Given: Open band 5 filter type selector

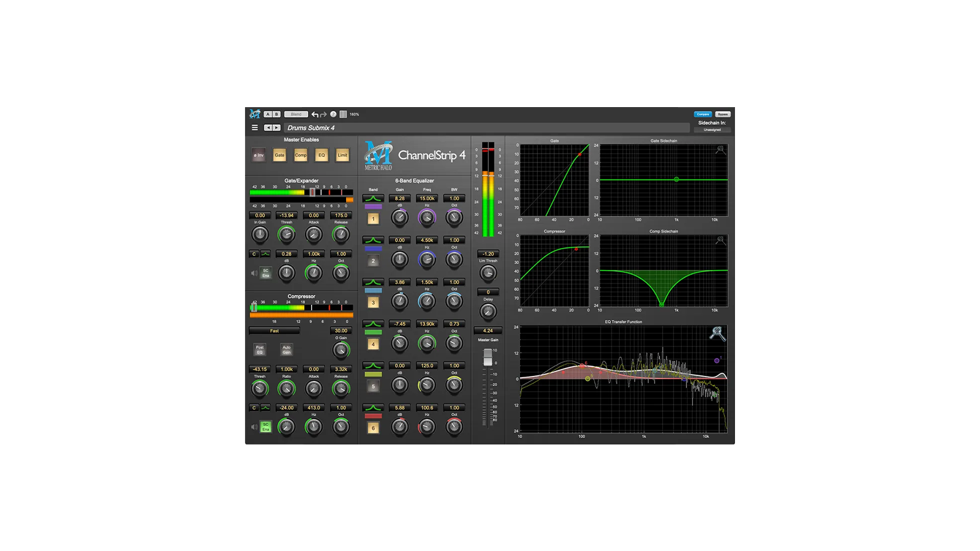Looking at the screenshot, I should tap(373, 365).
